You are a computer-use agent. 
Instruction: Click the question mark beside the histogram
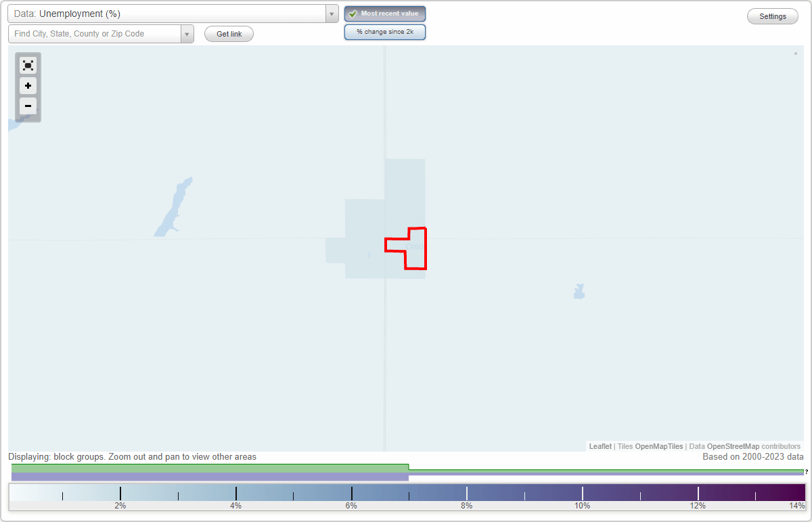click(807, 471)
